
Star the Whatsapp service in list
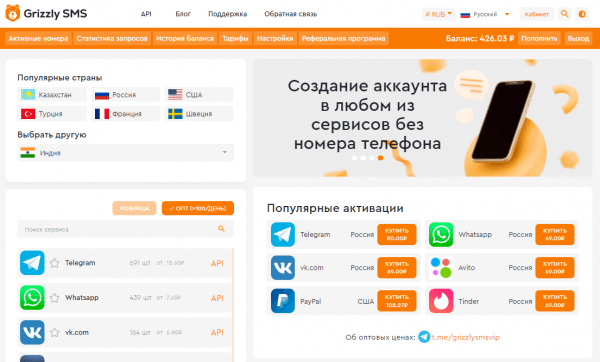(55, 298)
